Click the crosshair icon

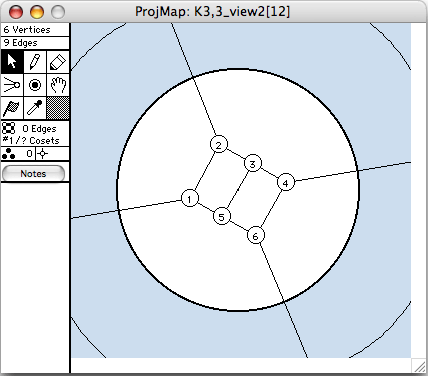tap(43, 154)
